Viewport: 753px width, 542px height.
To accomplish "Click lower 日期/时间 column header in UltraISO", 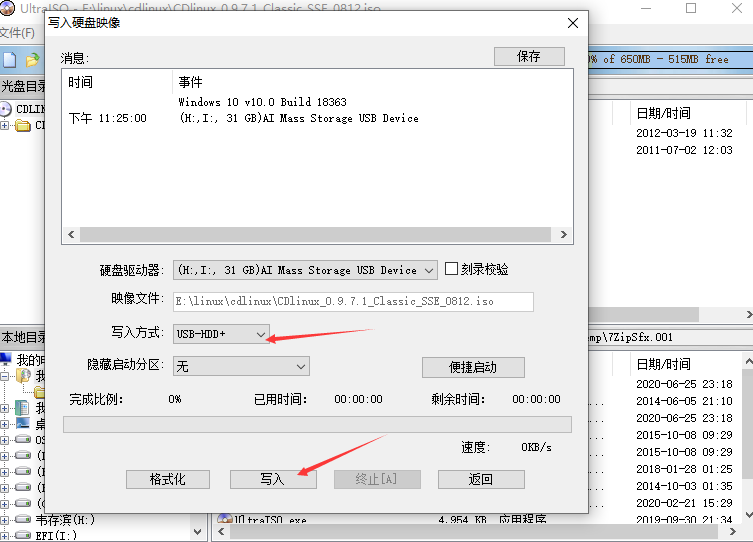I will (664, 364).
